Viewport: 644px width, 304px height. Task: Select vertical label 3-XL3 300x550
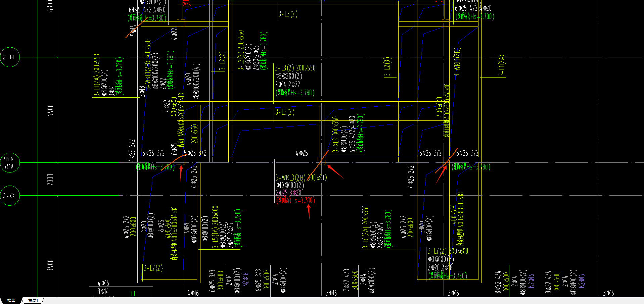point(335,135)
